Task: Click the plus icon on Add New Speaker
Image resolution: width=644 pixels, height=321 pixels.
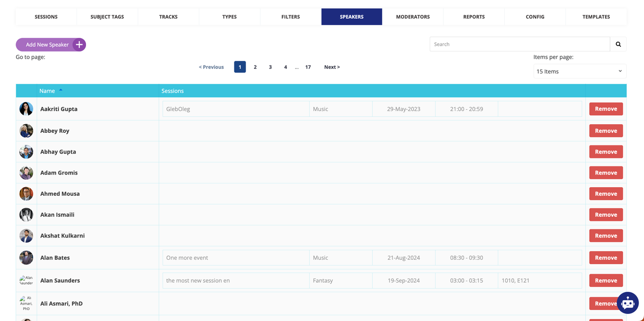Action: pos(79,45)
